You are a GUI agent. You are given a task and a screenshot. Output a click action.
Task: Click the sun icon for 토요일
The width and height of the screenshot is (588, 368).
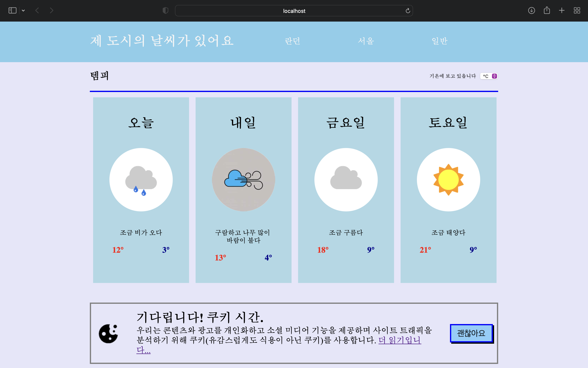click(x=449, y=180)
